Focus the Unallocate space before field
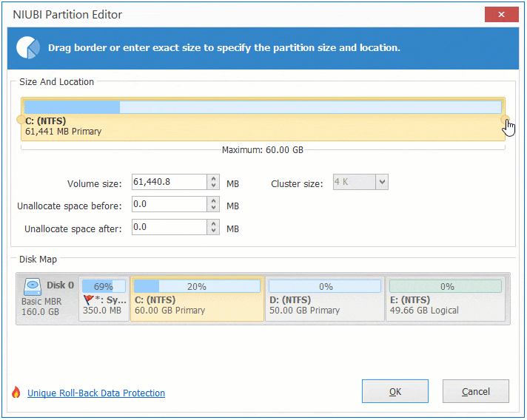This screenshot has height=420, width=527. [x=169, y=205]
